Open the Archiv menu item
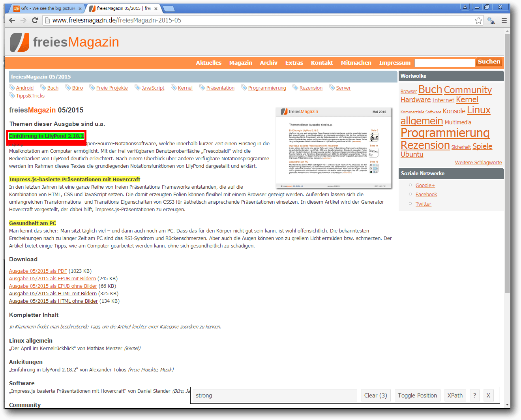This screenshot has height=420, width=521. tap(269, 63)
